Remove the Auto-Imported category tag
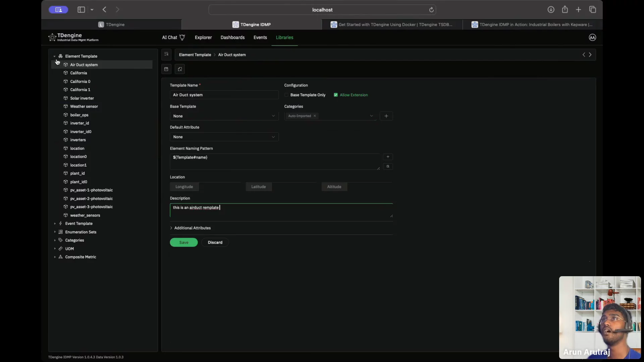The height and width of the screenshot is (362, 644). click(x=315, y=116)
